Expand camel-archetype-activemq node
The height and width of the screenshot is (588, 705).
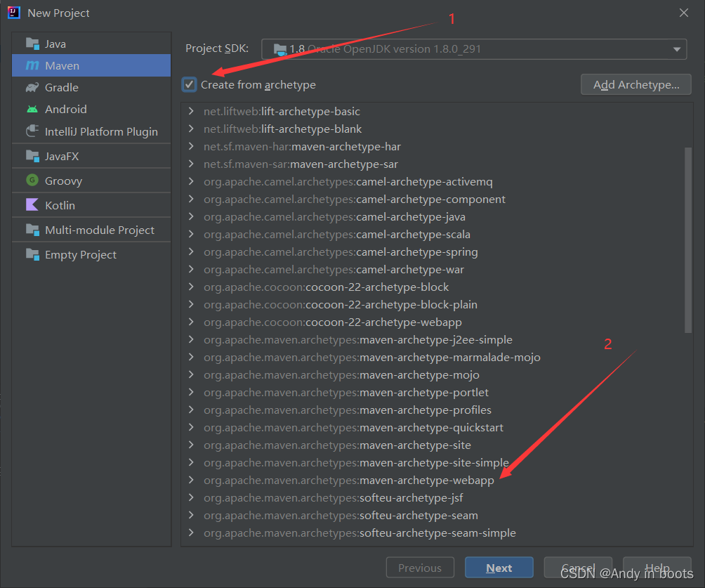(191, 181)
